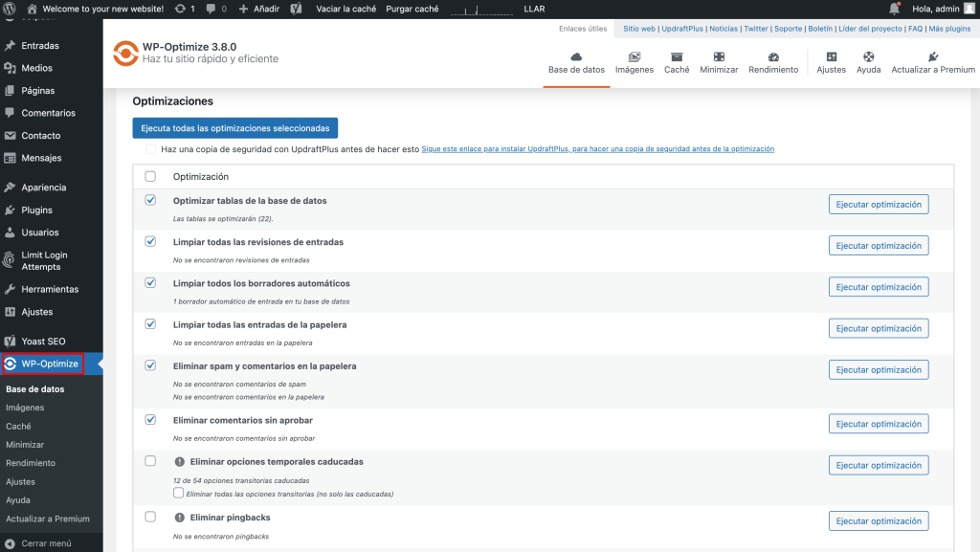
Task: Check Eliminar todas las opciones transitorias
Action: [x=178, y=493]
